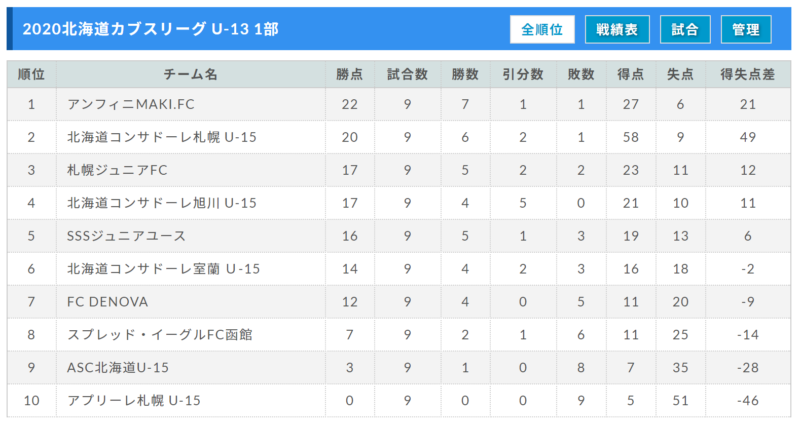Select 北海道コンサドーレ札幌 U-15 team name
The image size is (800, 427).
(162, 137)
